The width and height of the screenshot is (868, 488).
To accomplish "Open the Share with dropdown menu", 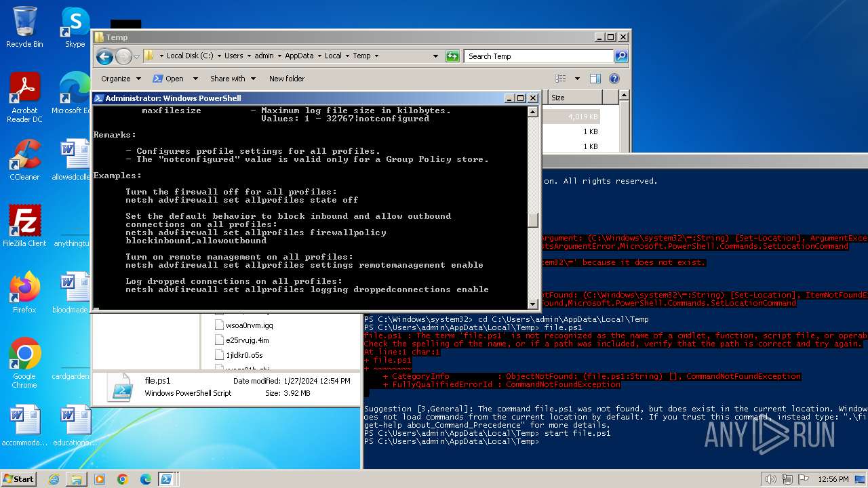I will pos(232,79).
